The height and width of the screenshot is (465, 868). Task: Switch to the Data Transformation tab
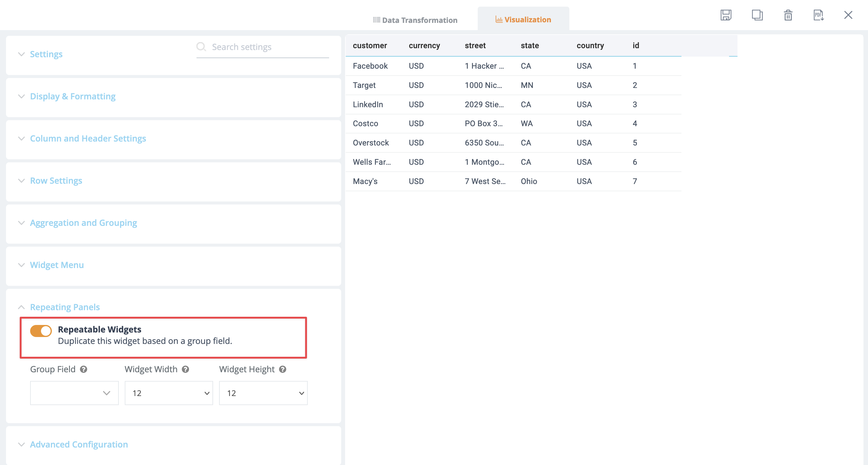pyautogui.click(x=416, y=20)
